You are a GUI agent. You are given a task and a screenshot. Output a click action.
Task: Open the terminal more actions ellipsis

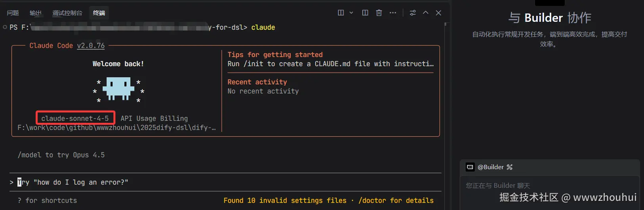(x=393, y=13)
